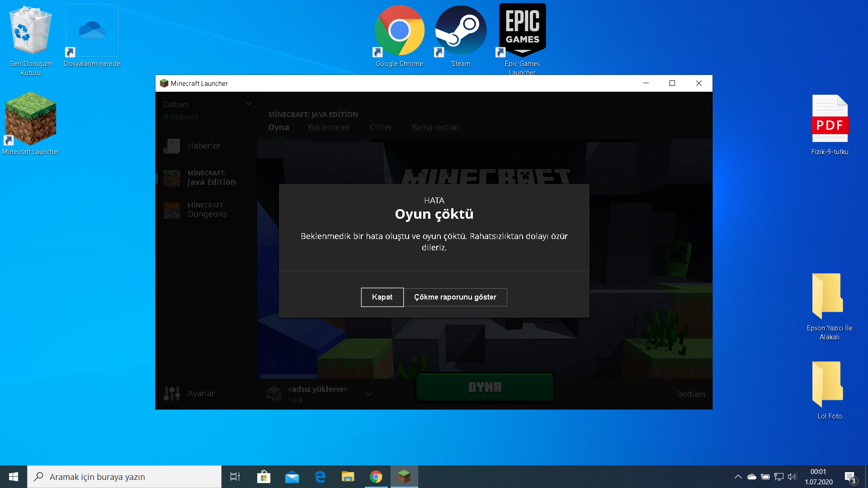Click the Minecraft Launcher title bar icon

164,83
